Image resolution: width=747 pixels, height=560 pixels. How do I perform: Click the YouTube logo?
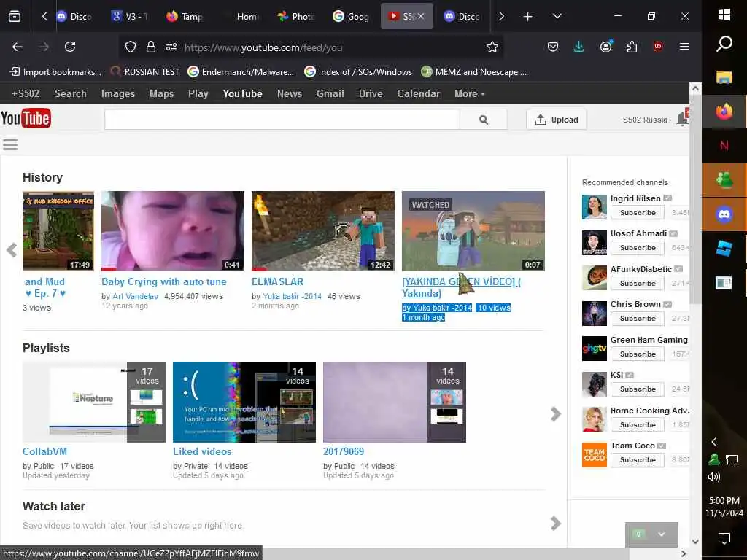[x=26, y=119]
